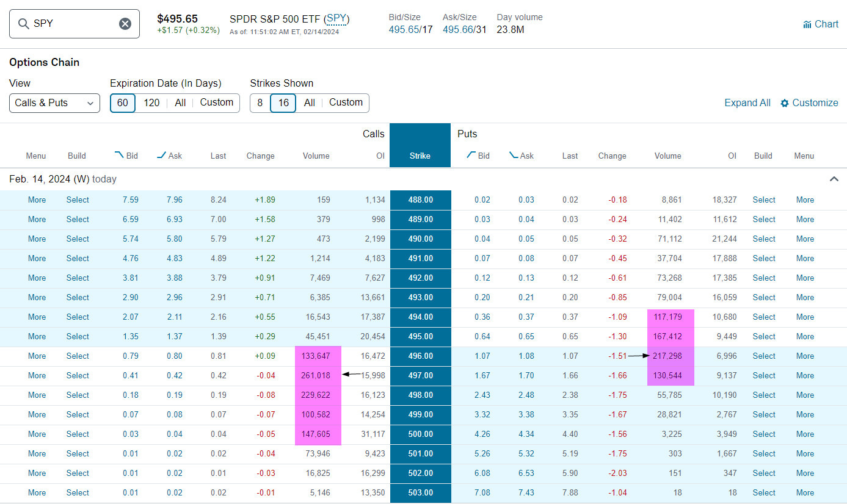Image resolution: width=847 pixels, height=504 pixels.
Task: Open calls More menu for 496.00 strike
Action: pyautogui.click(x=37, y=356)
